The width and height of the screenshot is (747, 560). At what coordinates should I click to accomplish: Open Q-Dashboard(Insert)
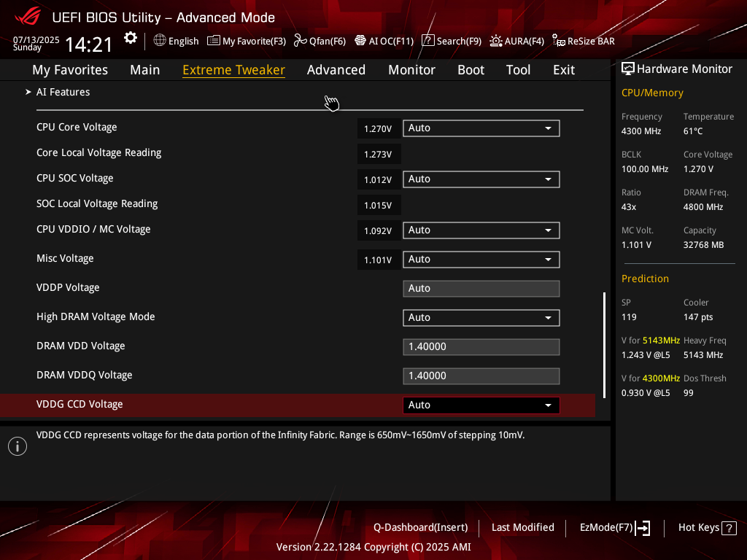click(x=421, y=528)
